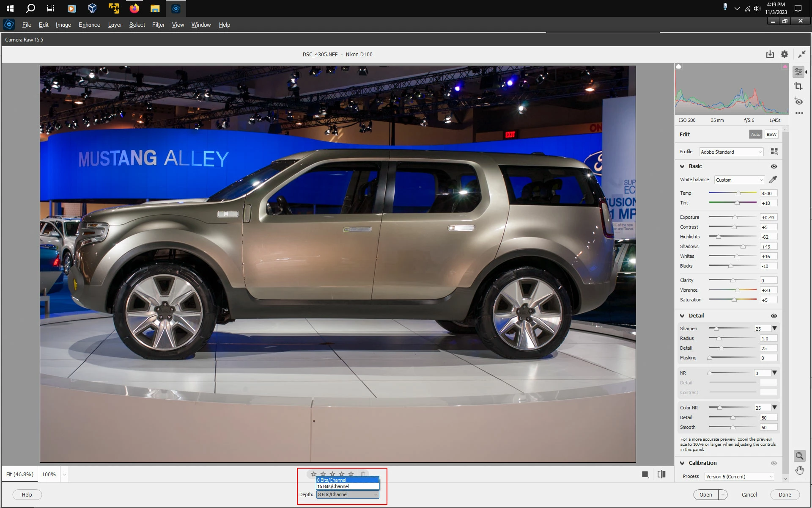Select the Zoom magnifier tool
This screenshot has width=812, height=508.
click(x=799, y=456)
